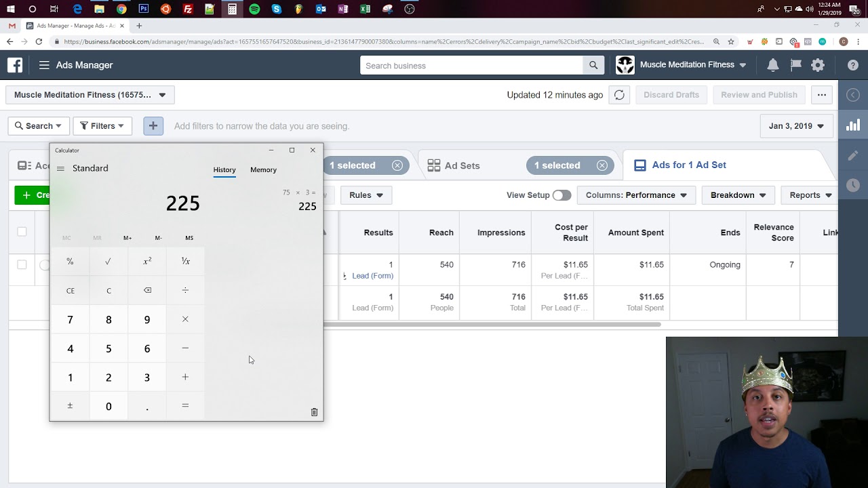Open the Reports dropdown
The height and width of the screenshot is (488, 868).
click(x=810, y=195)
